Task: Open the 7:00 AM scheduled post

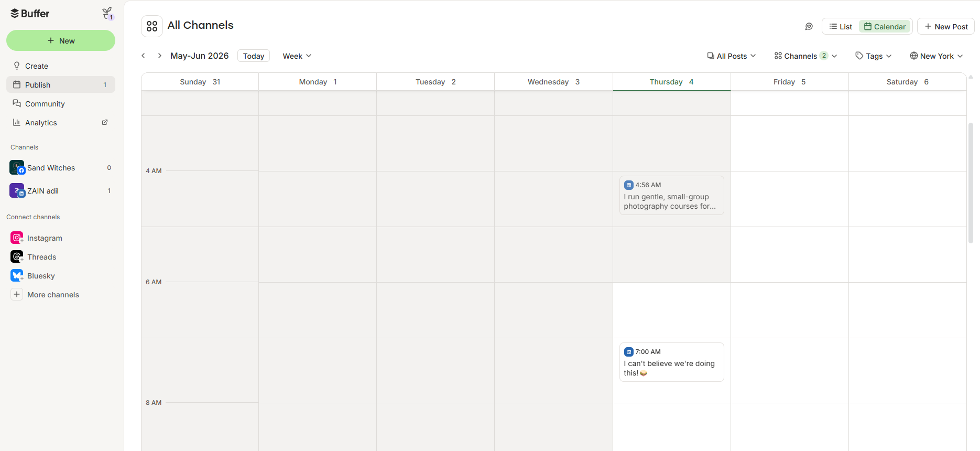Action: [x=672, y=362]
